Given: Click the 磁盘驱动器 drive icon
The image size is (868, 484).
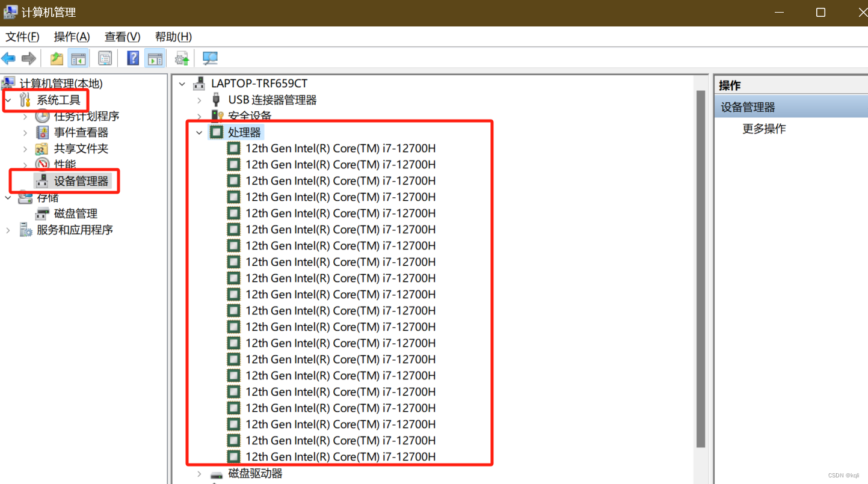Looking at the screenshot, I should (x=217, y=474).
